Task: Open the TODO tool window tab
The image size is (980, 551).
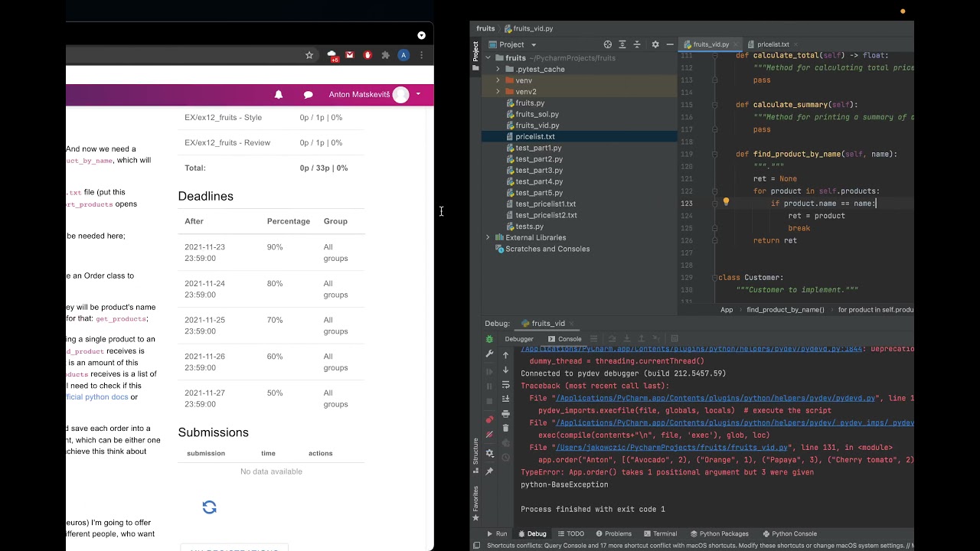Action: tap(570, 533)
